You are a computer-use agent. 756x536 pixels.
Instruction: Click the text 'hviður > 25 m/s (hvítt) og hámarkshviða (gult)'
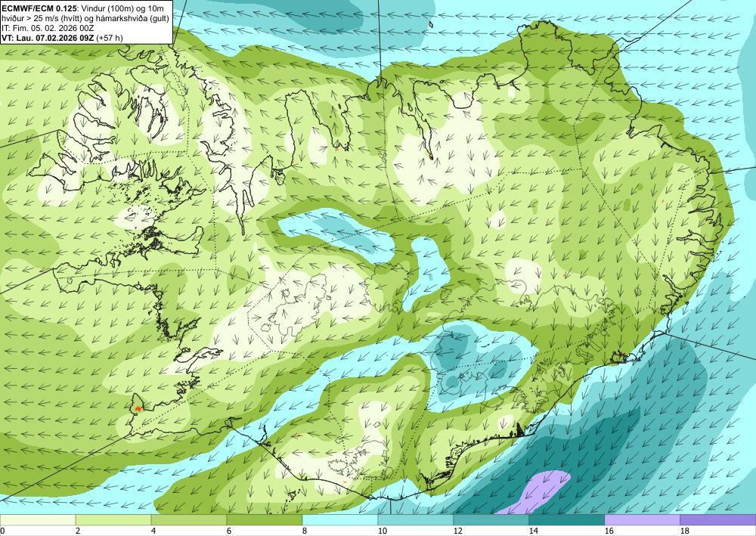85,18
